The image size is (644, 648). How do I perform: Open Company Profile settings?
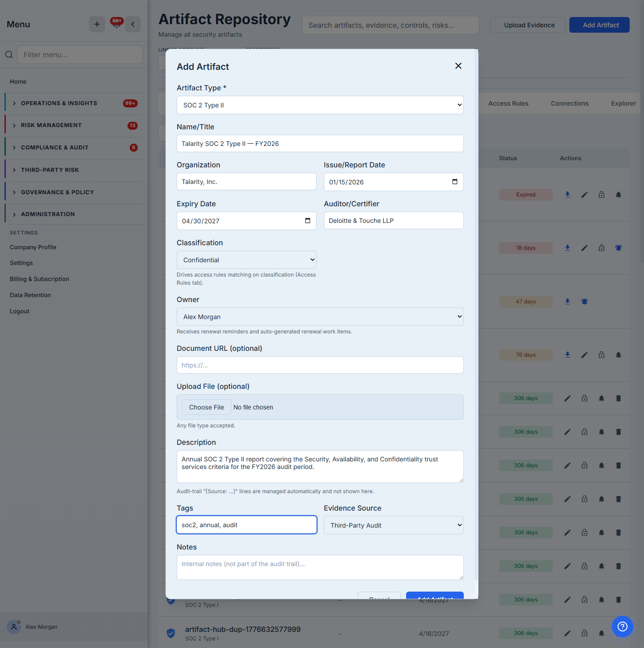tap(33, 247)
